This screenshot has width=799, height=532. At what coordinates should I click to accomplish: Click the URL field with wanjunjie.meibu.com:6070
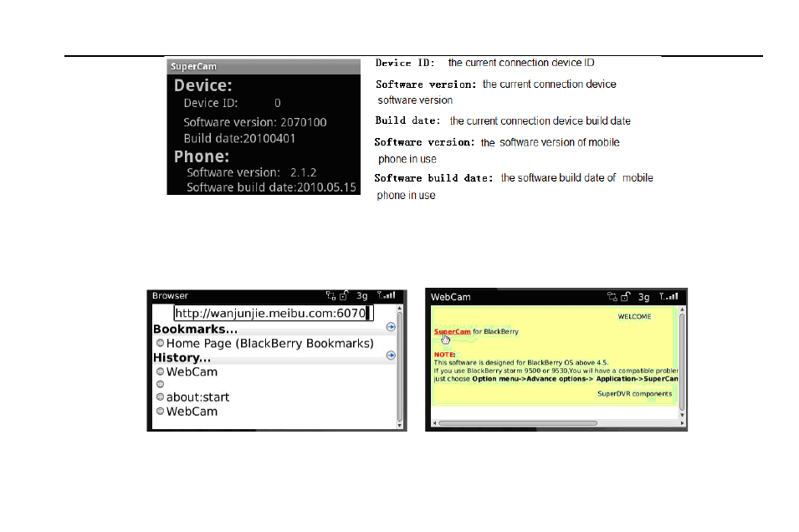[x=274, y=313]
